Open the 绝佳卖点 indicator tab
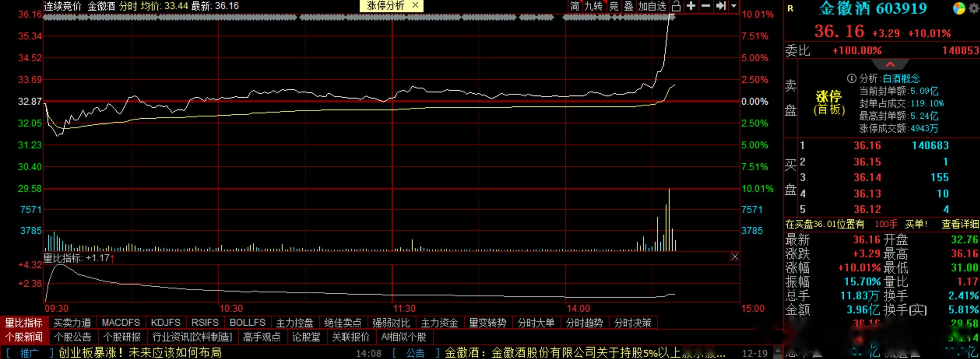 343,323
